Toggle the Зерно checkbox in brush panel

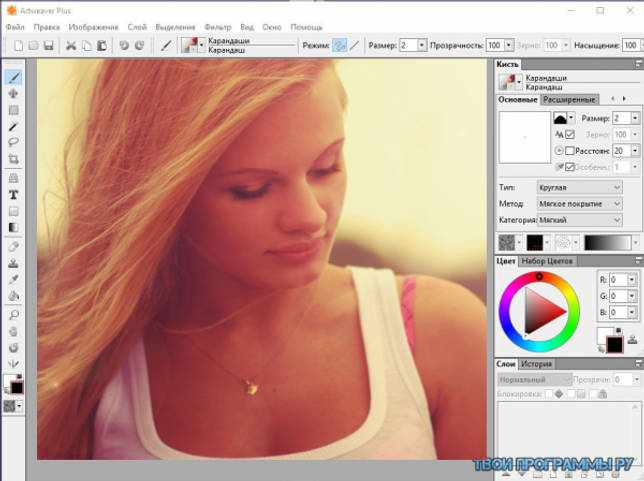pyautogui.click(x=570, y=134)
